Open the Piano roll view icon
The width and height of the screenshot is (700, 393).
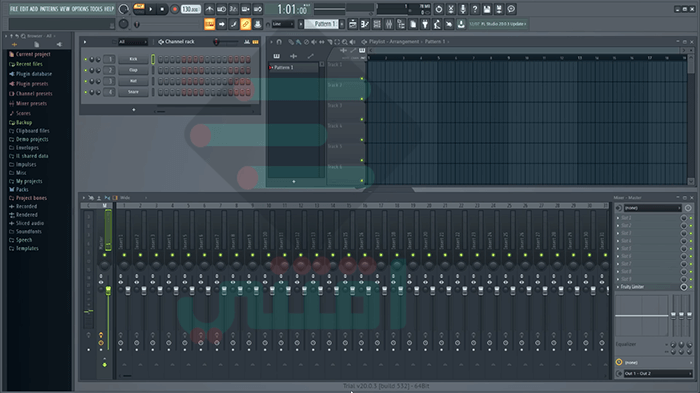coord(364,24)
